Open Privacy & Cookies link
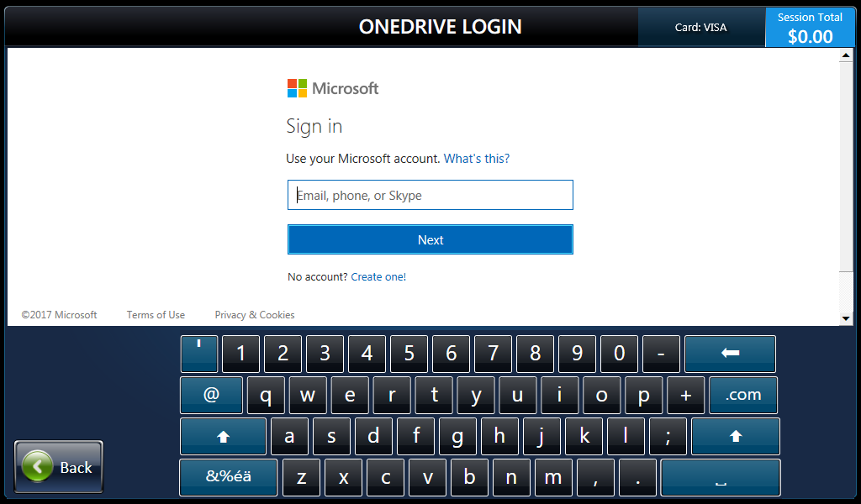This screenshot has height=504, width=861. coord(254,315)
